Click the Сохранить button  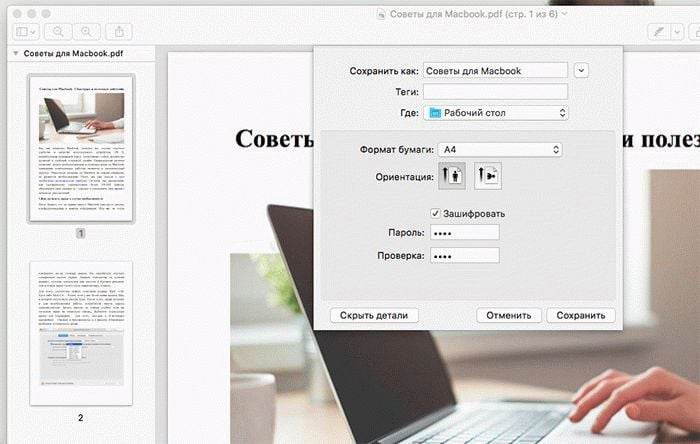tap(580, 315)
